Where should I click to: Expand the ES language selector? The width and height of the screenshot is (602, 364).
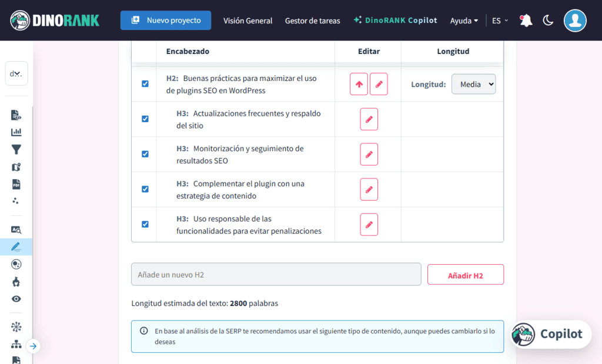coord(499,20)
